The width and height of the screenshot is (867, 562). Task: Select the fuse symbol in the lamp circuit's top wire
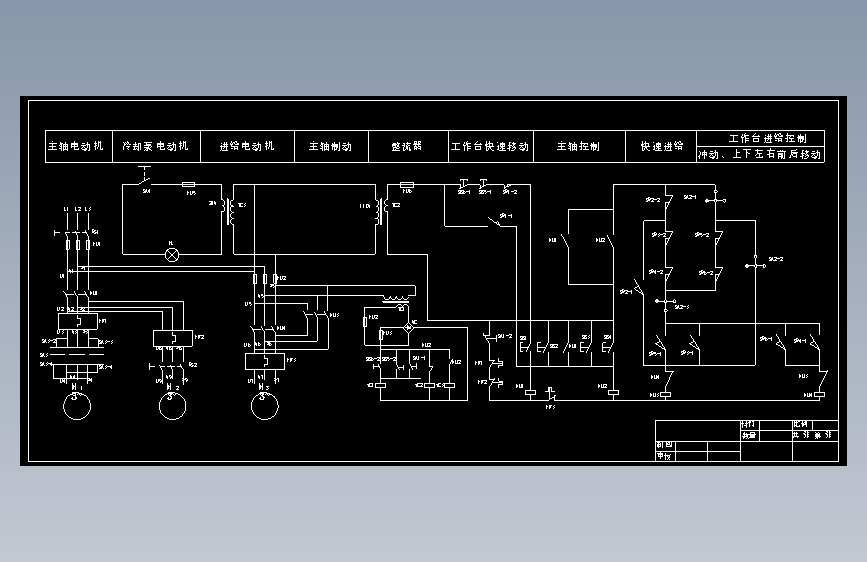pos(189,185)
